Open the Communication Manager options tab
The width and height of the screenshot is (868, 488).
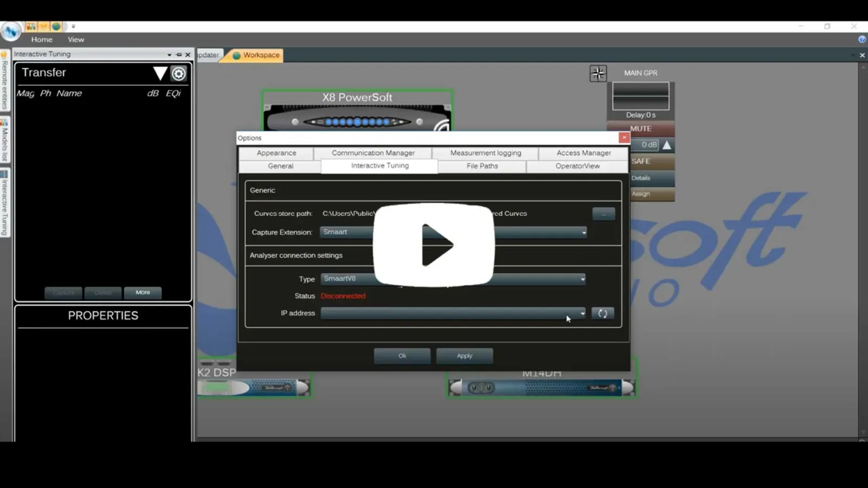coord(373,153)
